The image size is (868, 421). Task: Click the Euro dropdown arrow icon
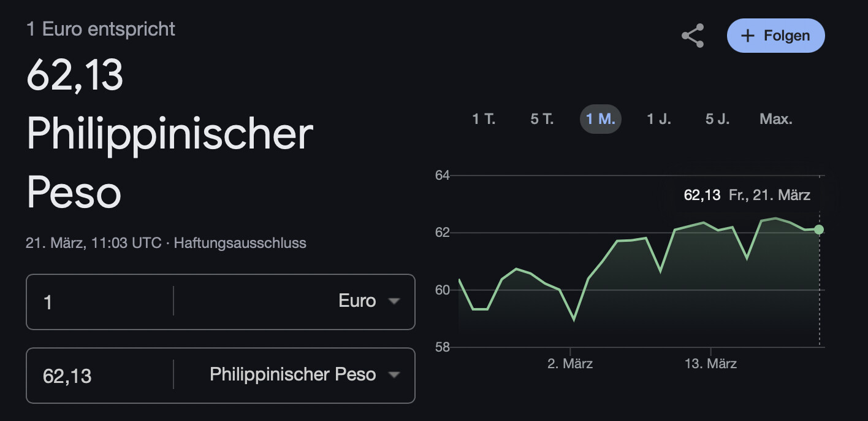coord(394,301)
